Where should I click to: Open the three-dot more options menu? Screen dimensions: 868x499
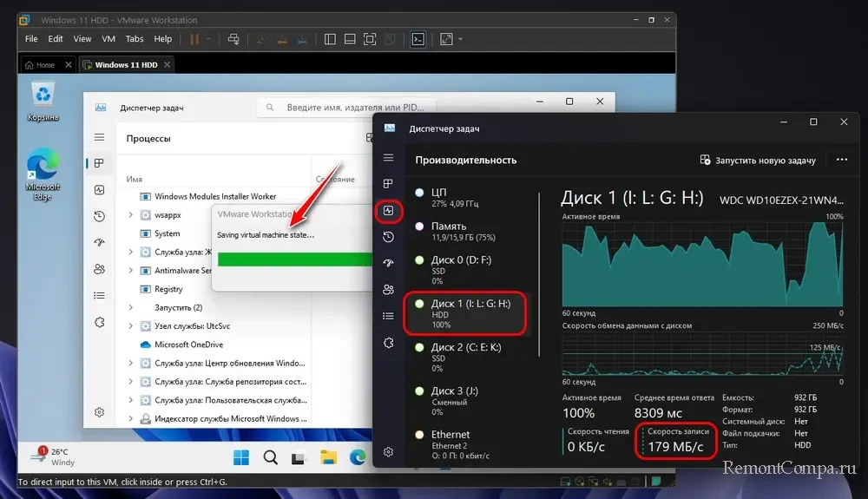tap(841, 161)
